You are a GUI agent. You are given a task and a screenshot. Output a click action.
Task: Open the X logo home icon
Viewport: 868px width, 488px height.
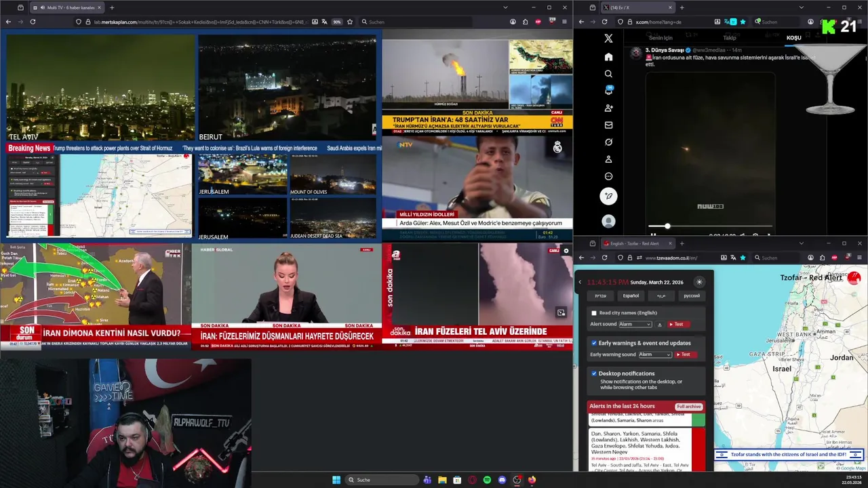pyautogui.click(x=608, y=39)
